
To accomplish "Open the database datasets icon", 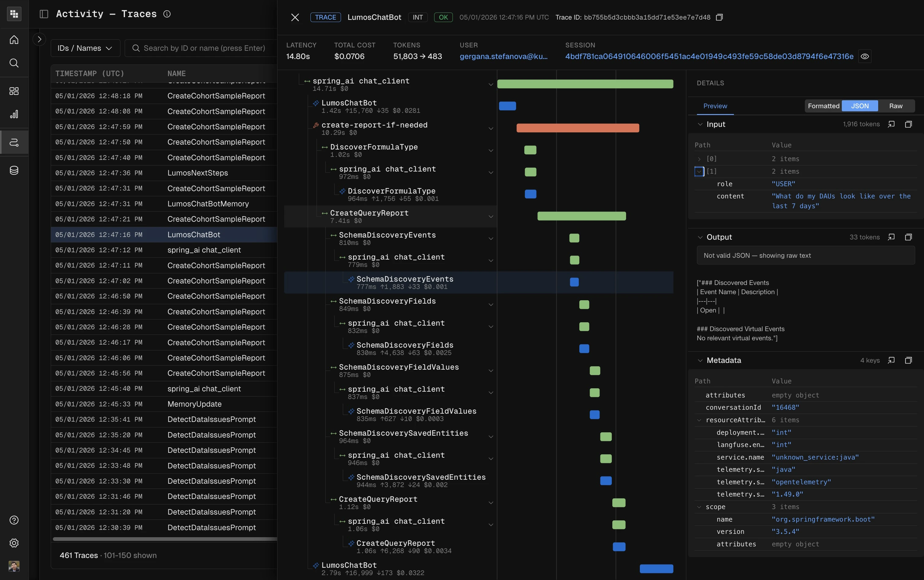I will pos(14,170).
